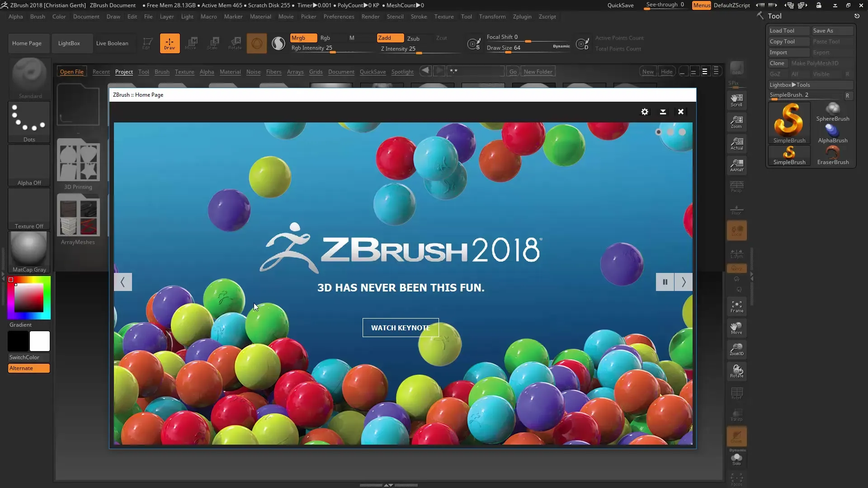
Task: Toggle Zadd mode
Action: click(391, 38)
